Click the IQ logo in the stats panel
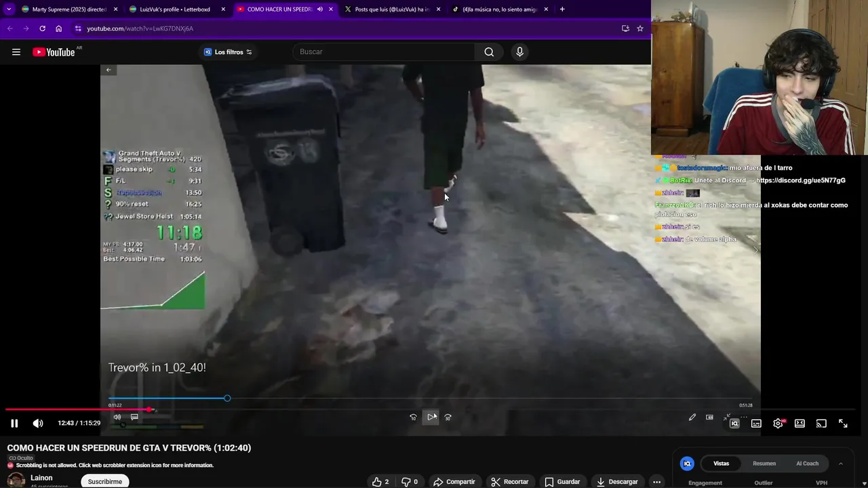The height and width of the screenshot is (488, 868). tap(687, 464)
